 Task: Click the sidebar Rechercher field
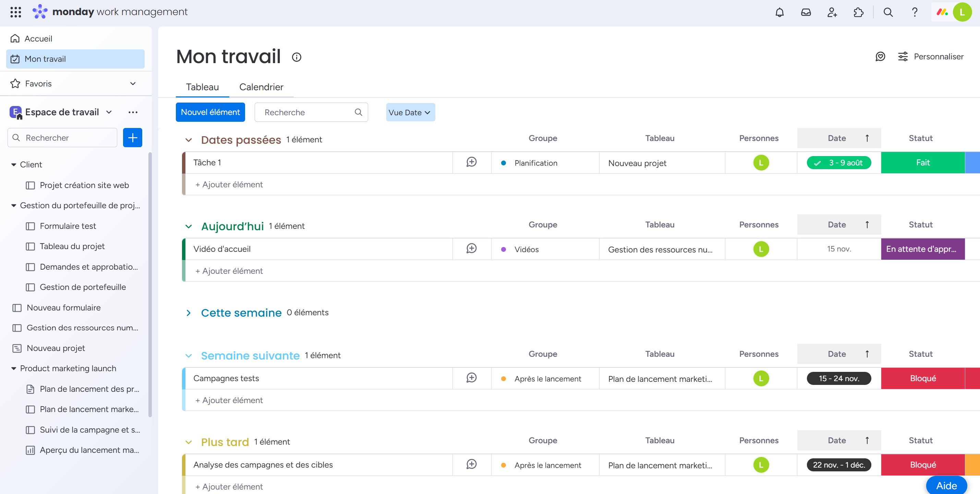(62, 138)
